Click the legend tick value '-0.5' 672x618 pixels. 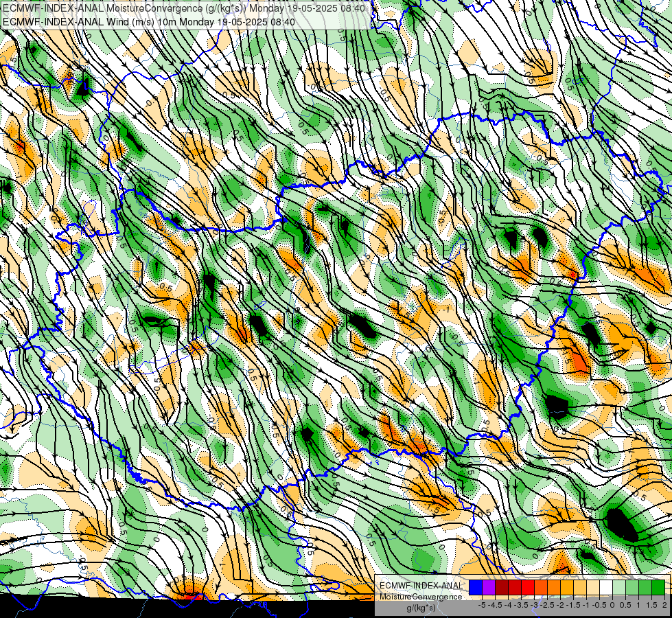(x=599, y=605)
